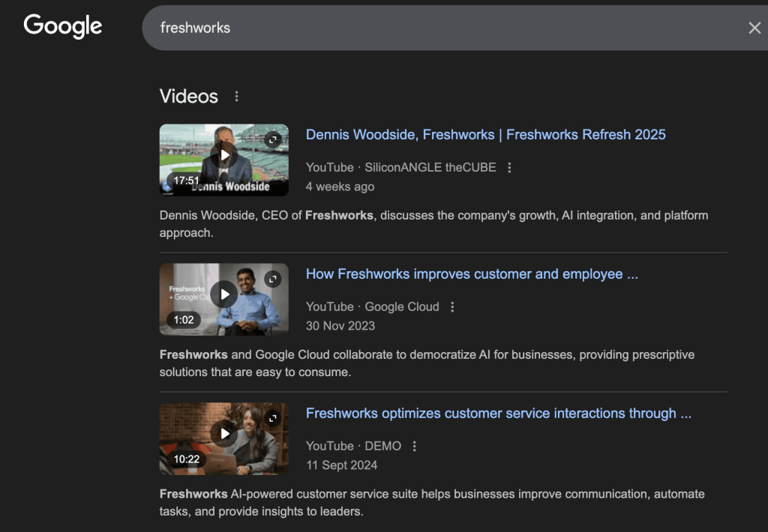Image resolution: width=768 pixels, height=532 pixels.
Task: Play the Freshworks Google Cloud video
Action: (x=223, y=295)
